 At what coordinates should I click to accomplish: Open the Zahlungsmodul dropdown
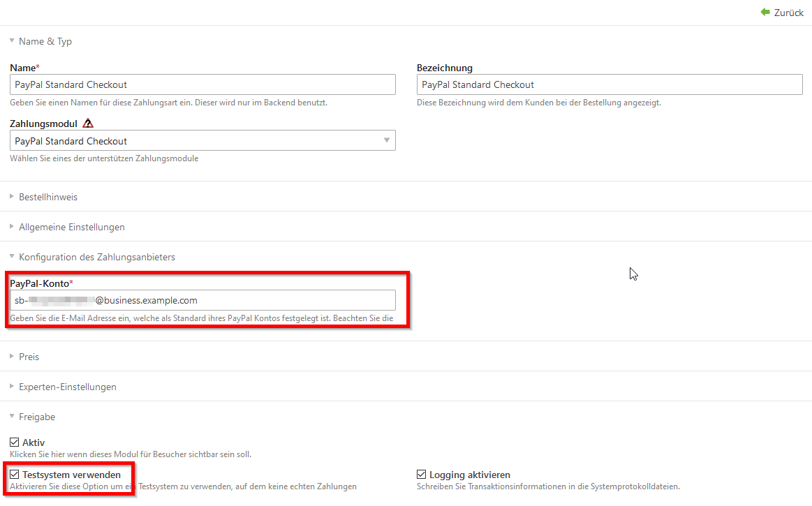tap(202, 140)
